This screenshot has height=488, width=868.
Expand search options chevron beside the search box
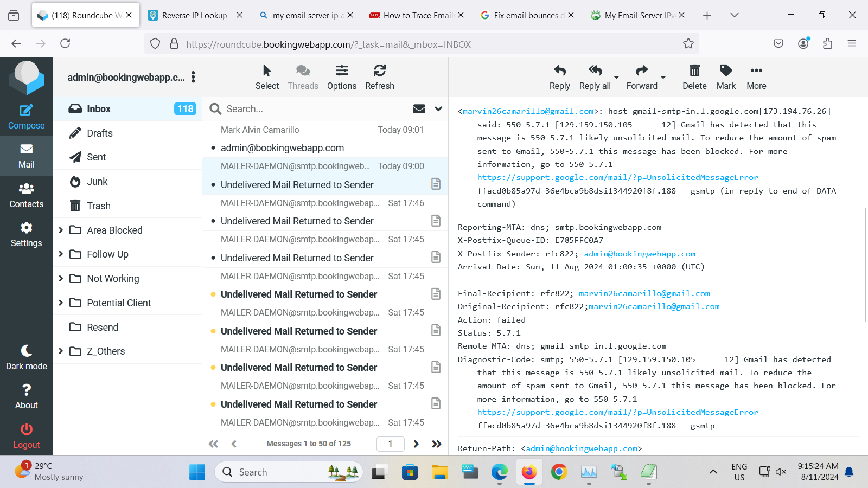pos(438,109)
